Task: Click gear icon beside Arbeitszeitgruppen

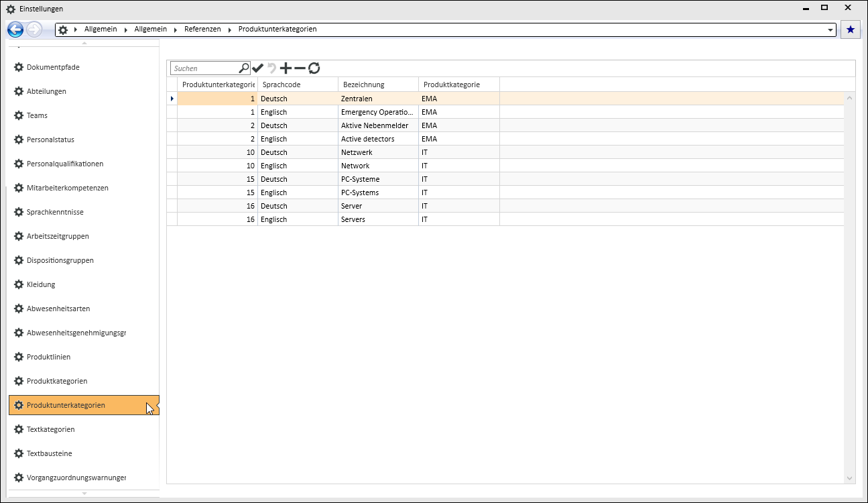Action: click(x=19, y=236)
